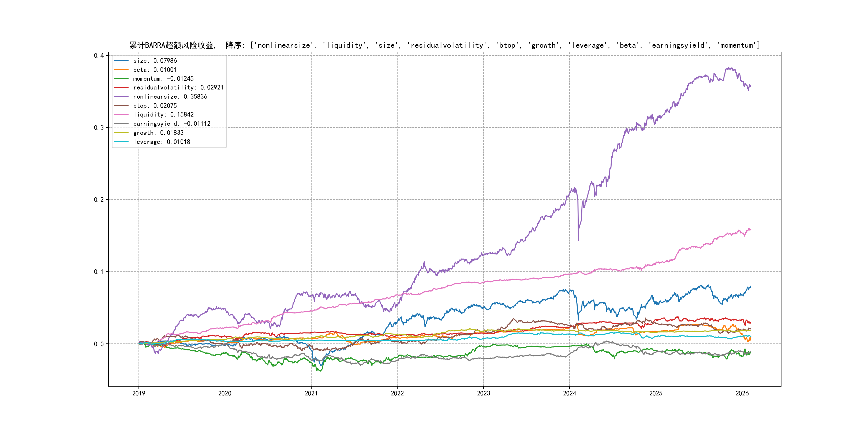Click the 2021 x-axis tick label
Screen dimensions: 868x434
click(311, 393)
